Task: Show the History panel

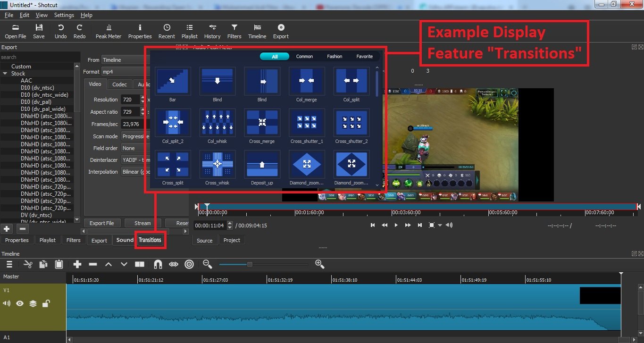Action: tap(212, 31)
